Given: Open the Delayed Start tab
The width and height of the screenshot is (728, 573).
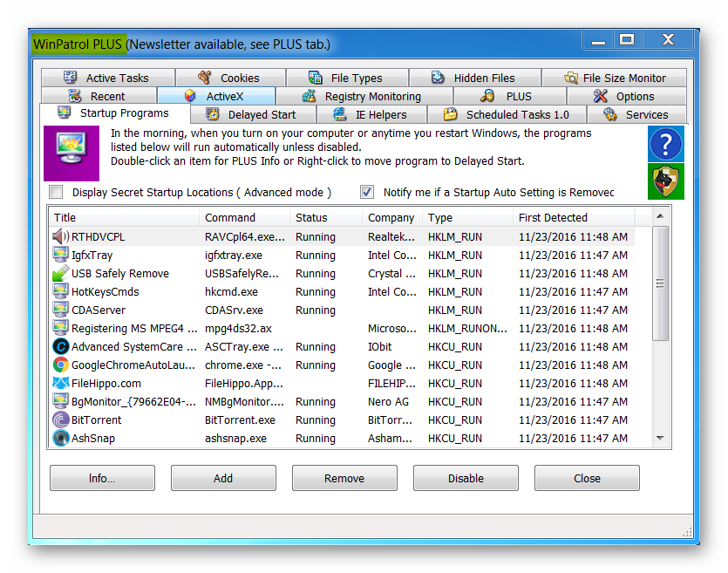Looking at the screenshot, I should click(254, 114).
